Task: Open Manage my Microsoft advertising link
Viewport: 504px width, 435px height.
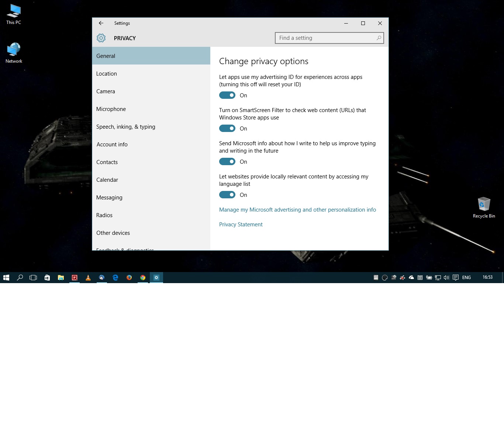Action: [297, 209]
